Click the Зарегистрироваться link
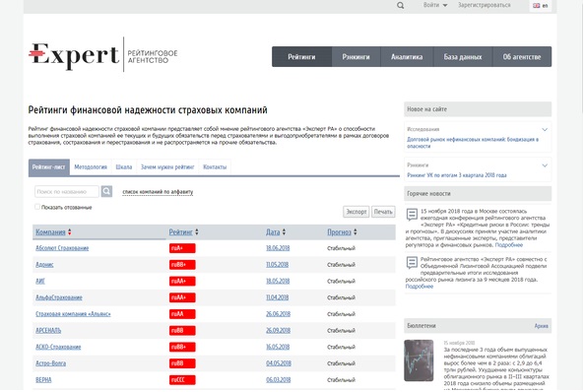This screenshot has width=584, height=392. point(485,5)
